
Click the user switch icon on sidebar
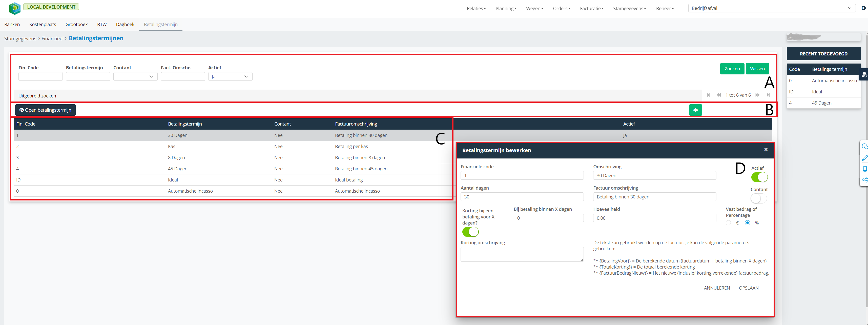(864, 75)
